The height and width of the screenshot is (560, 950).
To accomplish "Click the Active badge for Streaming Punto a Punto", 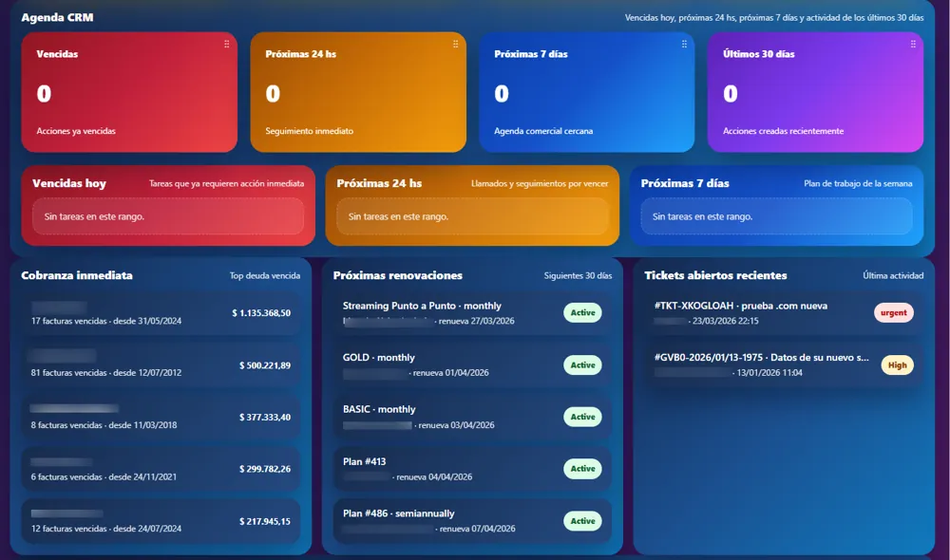I will pos(582,312).
